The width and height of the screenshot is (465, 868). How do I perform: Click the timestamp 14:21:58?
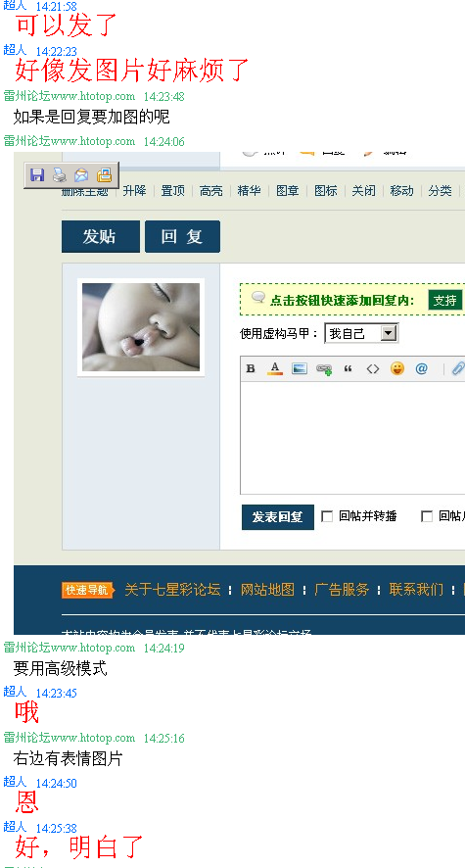coord(57,7)
